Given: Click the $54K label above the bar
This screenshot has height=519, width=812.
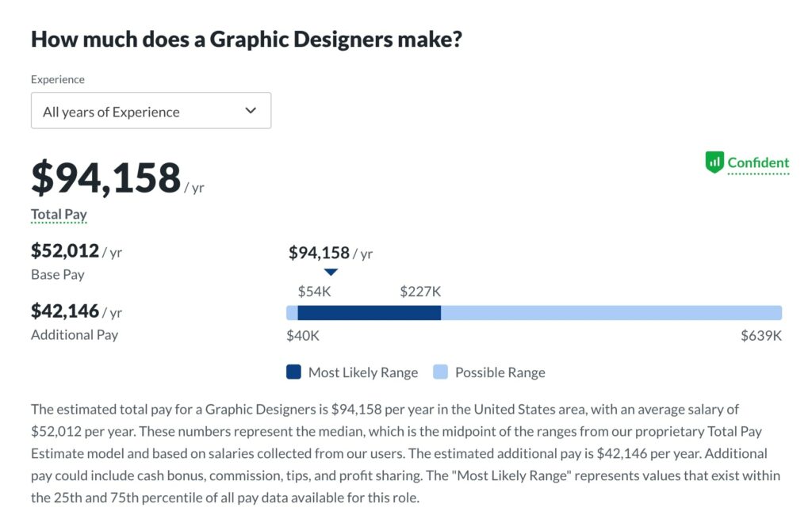Looking at the screenshot, I should click(314, 291).
